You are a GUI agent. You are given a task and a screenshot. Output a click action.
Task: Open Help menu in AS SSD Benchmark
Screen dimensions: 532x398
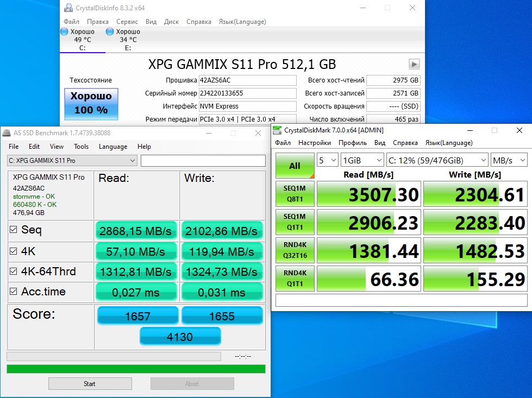pos(144,147)
